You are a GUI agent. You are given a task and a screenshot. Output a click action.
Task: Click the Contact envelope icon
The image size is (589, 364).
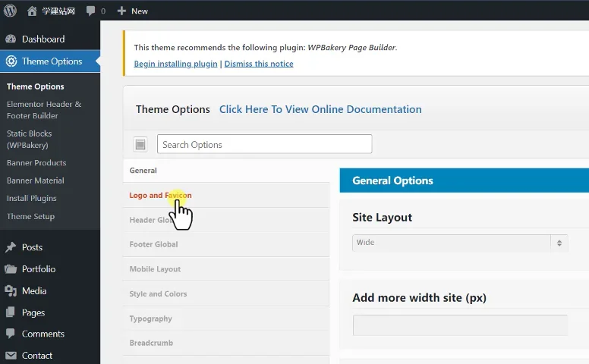pyautogui.click(x=11, y=356)
